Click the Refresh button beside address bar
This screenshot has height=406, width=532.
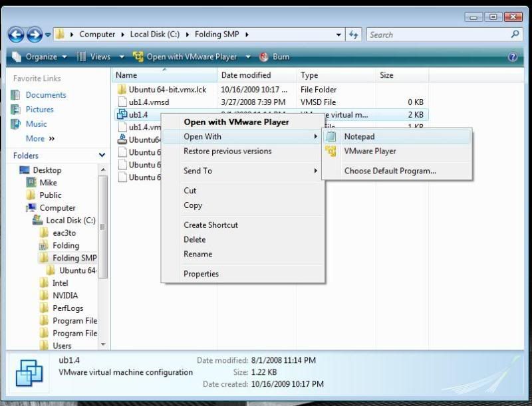click(354, 35)
